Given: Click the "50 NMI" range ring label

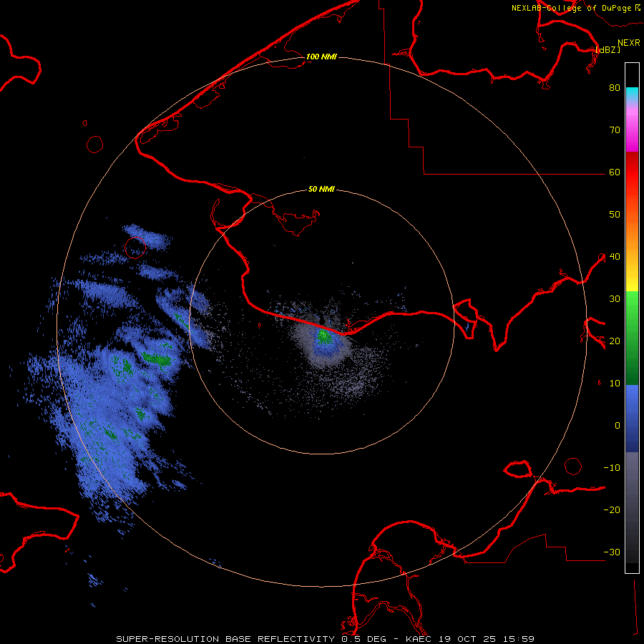Looking at the screenshot, I should coord(321,190).
